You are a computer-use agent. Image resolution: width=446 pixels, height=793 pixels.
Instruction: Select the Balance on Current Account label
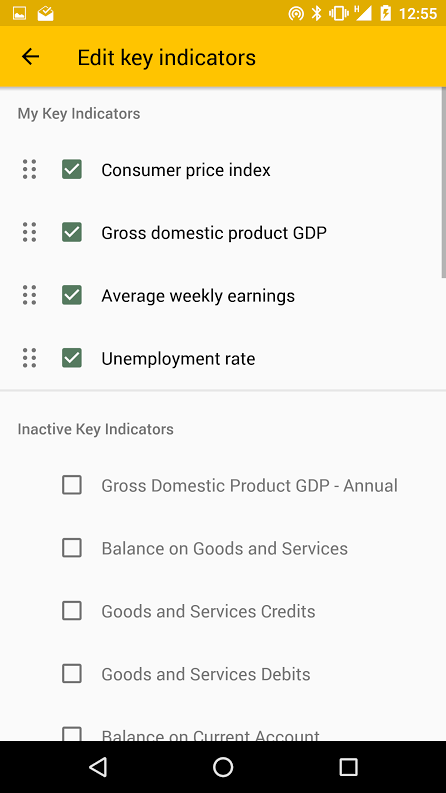(x=210, y=735)
